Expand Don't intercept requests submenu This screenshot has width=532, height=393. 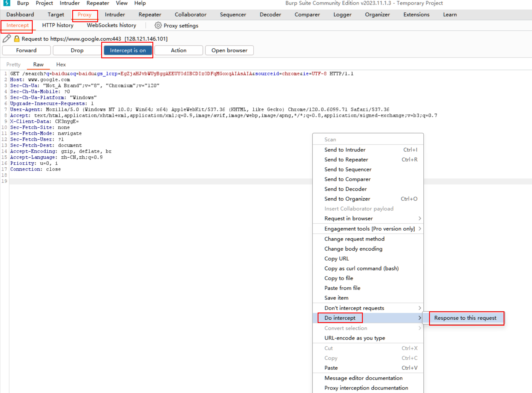[419, 308]
